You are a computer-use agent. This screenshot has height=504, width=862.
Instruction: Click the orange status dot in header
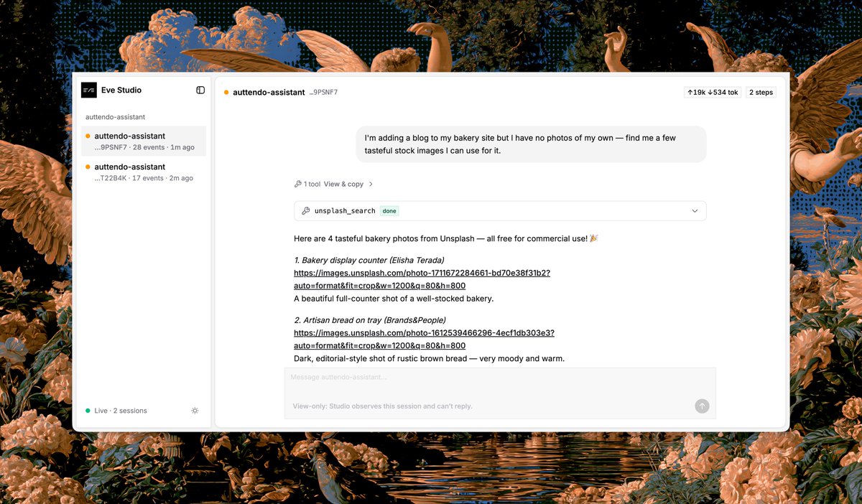tap(226, 93)
